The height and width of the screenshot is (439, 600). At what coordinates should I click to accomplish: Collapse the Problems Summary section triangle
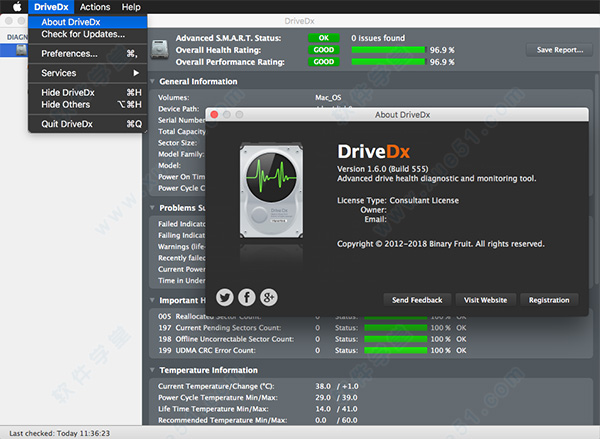click(x=152, y=208)
